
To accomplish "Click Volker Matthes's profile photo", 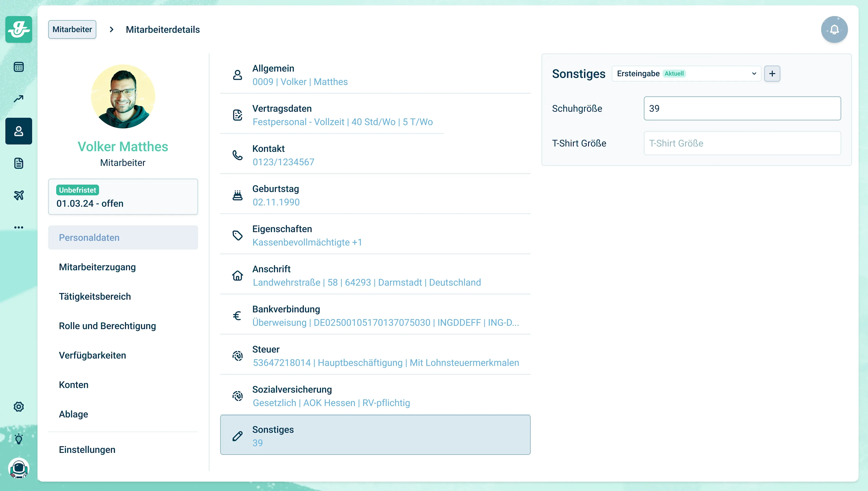I will [123, 96].
